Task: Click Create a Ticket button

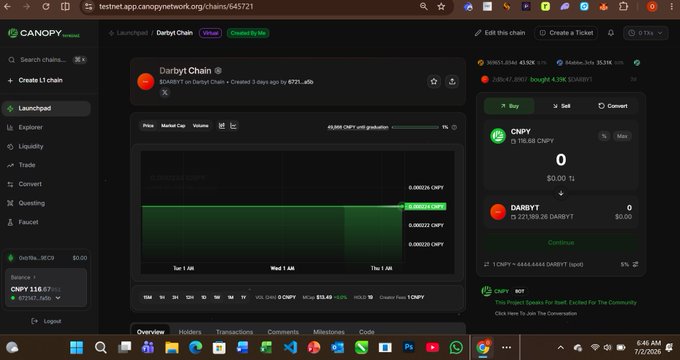Action: 566,33
